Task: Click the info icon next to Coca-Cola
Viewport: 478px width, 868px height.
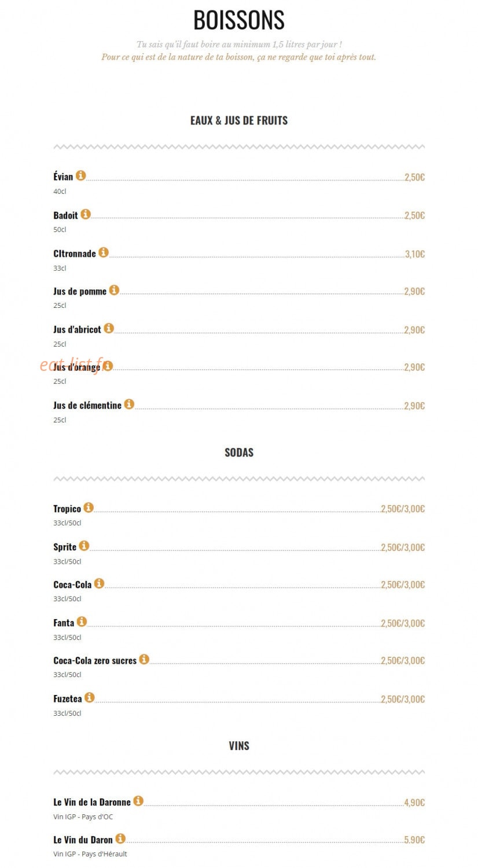Action: point(99,583)
